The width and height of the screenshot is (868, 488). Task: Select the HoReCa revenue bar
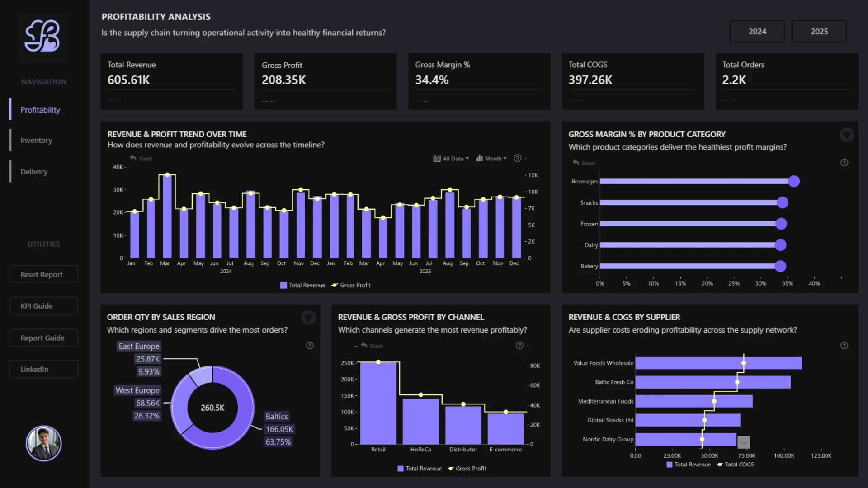(420, 422)
